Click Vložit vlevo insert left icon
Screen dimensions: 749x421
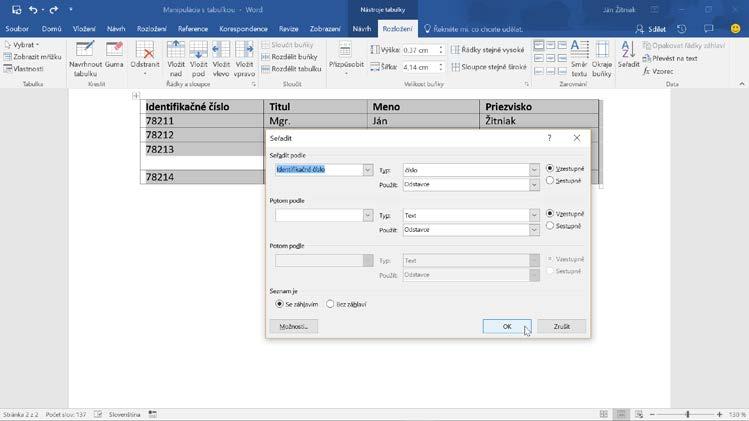click(x=221, y=49)
